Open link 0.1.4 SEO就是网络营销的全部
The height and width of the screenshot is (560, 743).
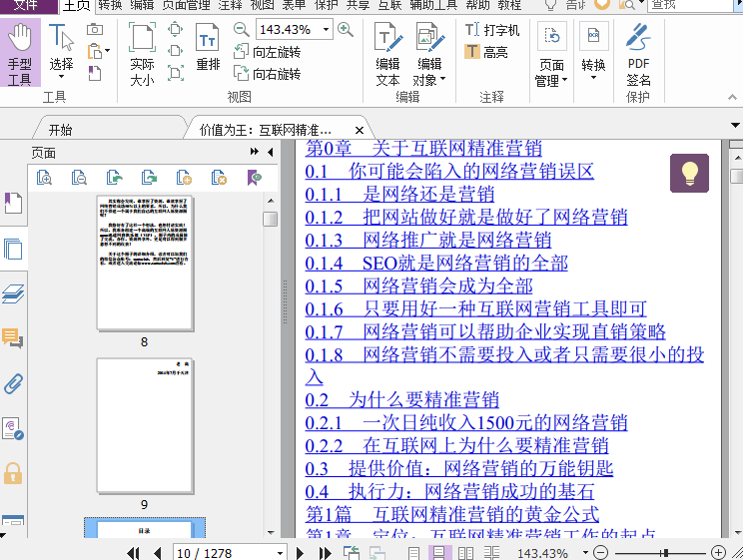436,263
